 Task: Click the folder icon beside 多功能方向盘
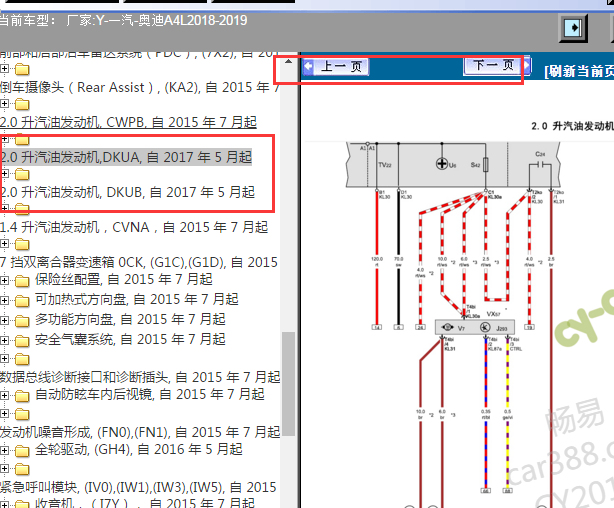[22, 321]
